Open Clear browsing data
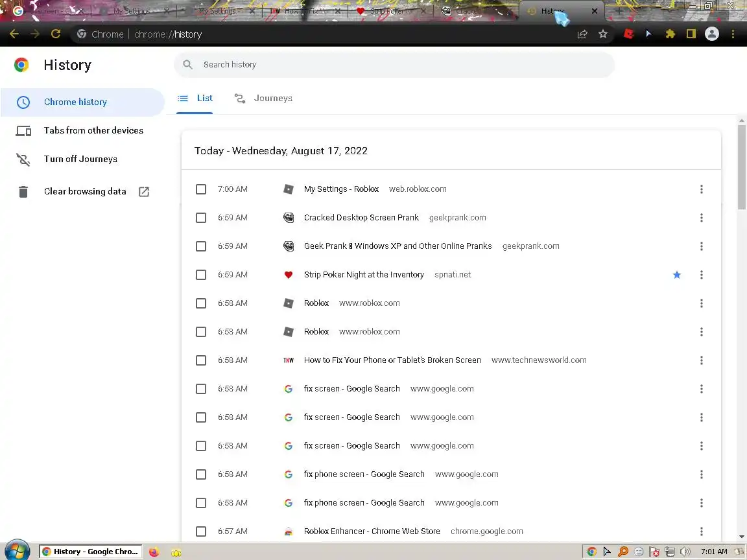 click(82, 191)
